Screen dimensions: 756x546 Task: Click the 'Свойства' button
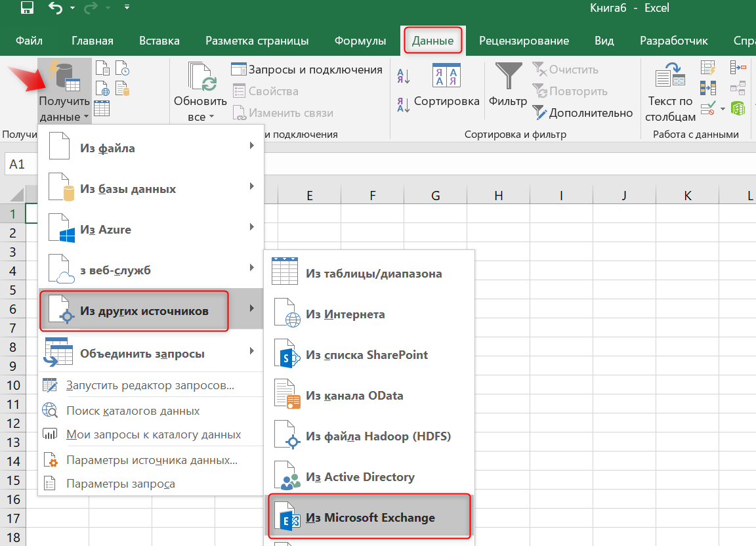(x=266, y=91)
